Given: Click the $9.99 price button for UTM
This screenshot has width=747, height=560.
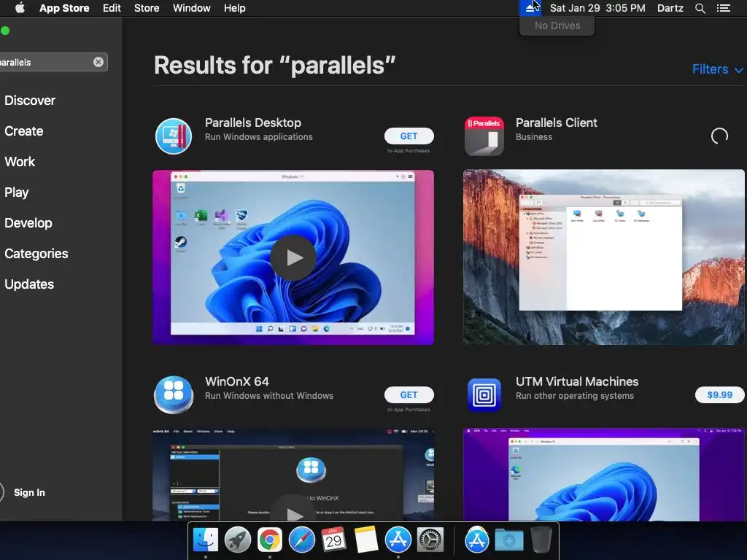Looking at the screenshot, I should tap(719, 394).
